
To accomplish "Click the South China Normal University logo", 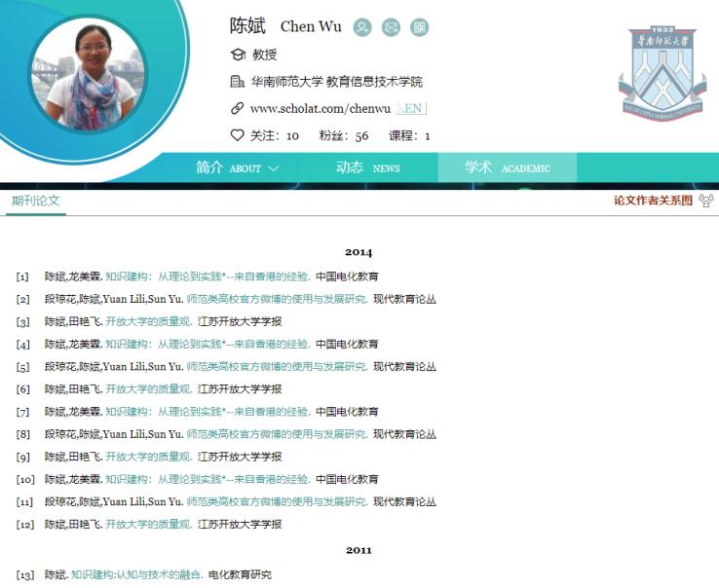I will pos(662,74).
